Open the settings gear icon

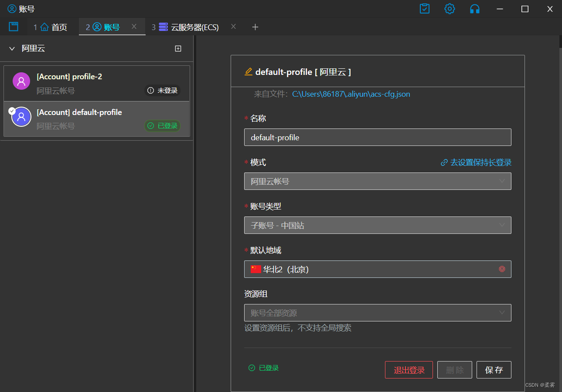click(450, 9)
